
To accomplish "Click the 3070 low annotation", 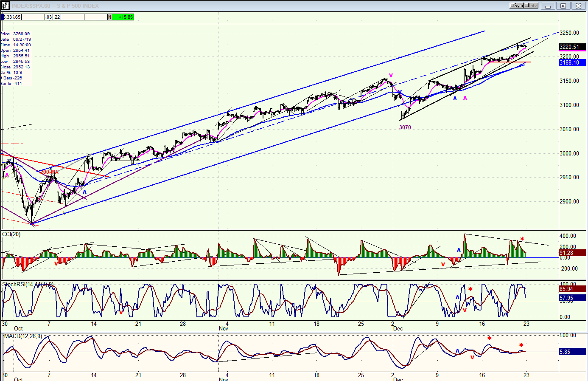I will click(x=405, y=127).
